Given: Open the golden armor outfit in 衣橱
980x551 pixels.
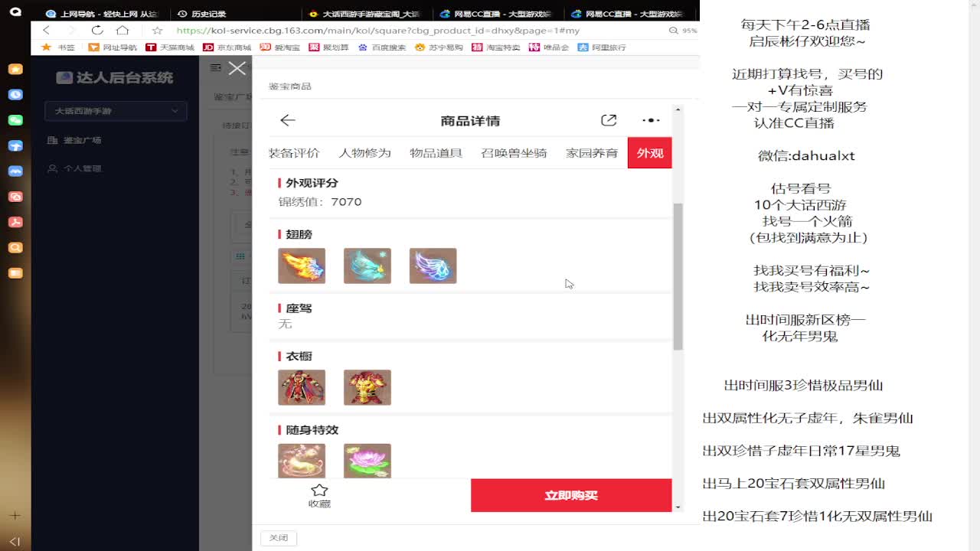Looking at the screenshot, I should pyautogui.click(x=367, y=387).
